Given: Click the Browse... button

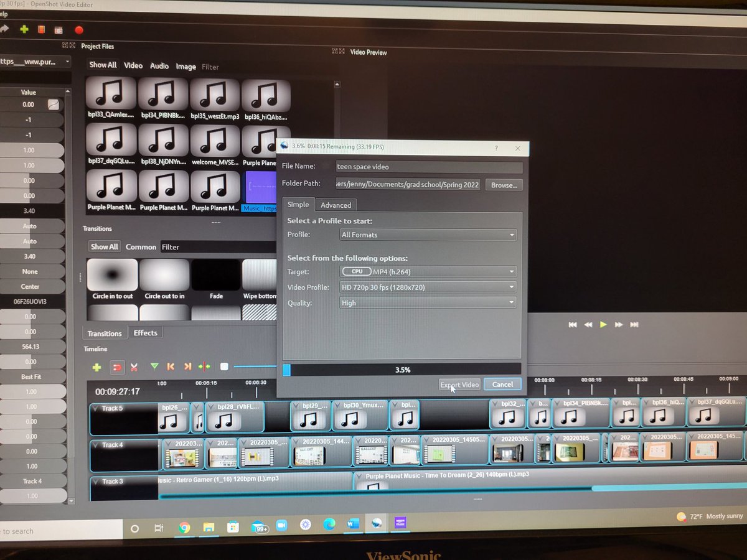Looking at the screenshot, I should 504,185.
